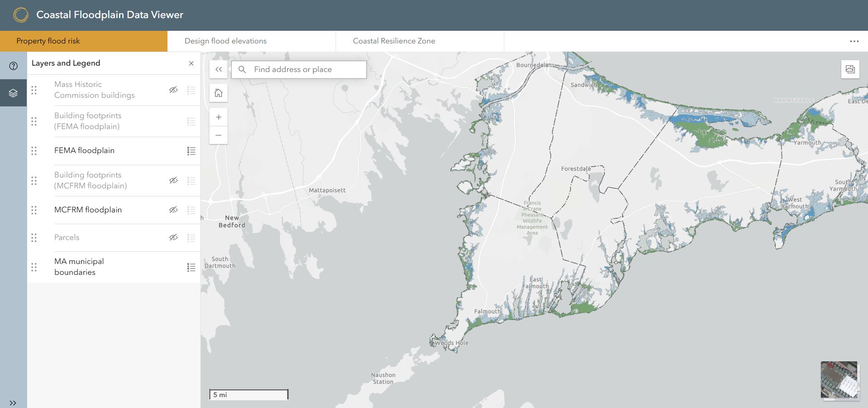Click drag handle of Parcels layer

coord(34,238)
